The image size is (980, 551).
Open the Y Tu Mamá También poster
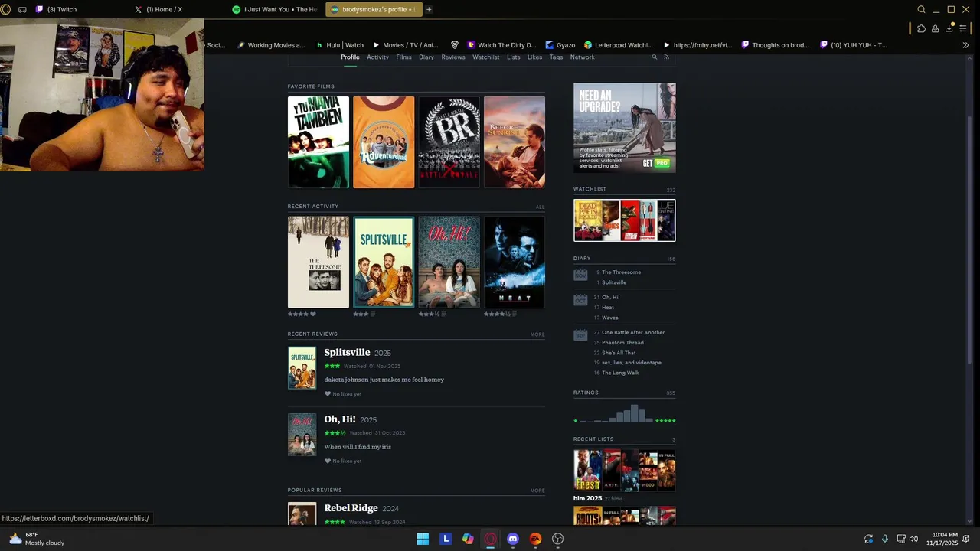(x=318, y=142)
